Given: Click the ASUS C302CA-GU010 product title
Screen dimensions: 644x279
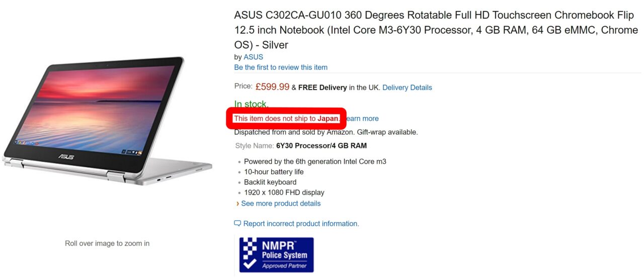Looking at the screenshot, I should pos(436,30).
